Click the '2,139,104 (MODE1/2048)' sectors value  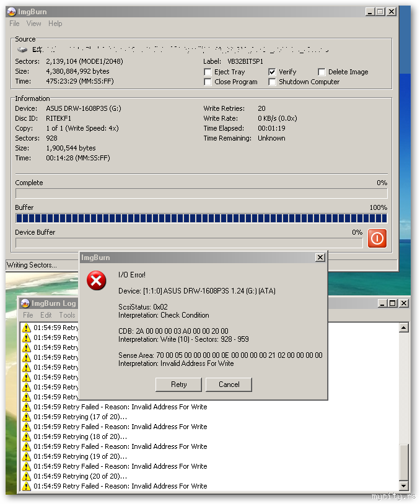(x=85, y=61)
